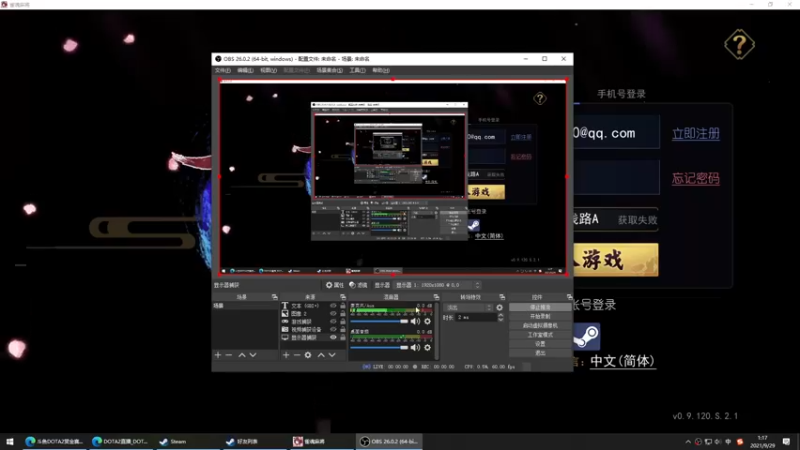Pop out the 来源 Sources dock
The image size is (800, 450).
point(343,297)
